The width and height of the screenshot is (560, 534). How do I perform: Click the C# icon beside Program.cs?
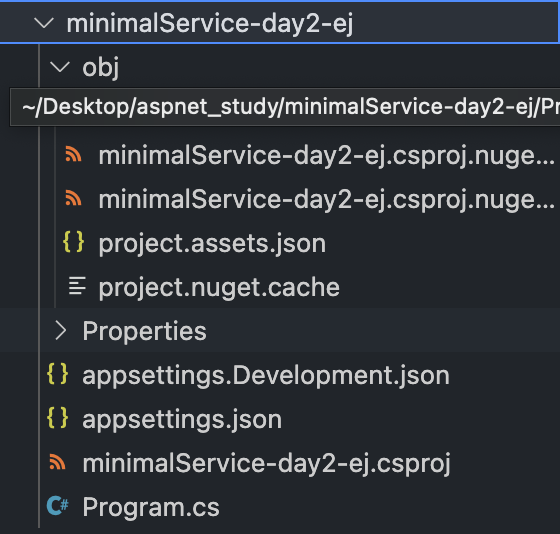pos(58,506)
